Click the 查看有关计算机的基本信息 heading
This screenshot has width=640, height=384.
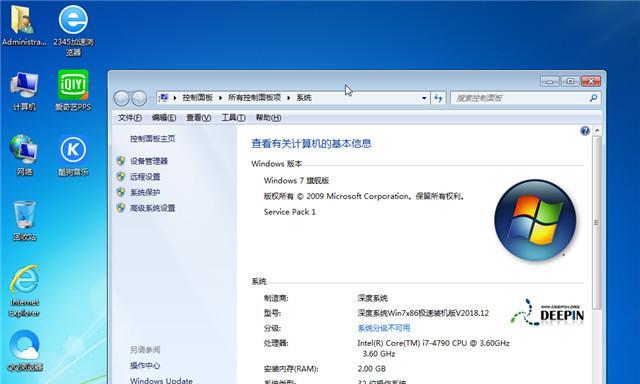tap(311, 144)
